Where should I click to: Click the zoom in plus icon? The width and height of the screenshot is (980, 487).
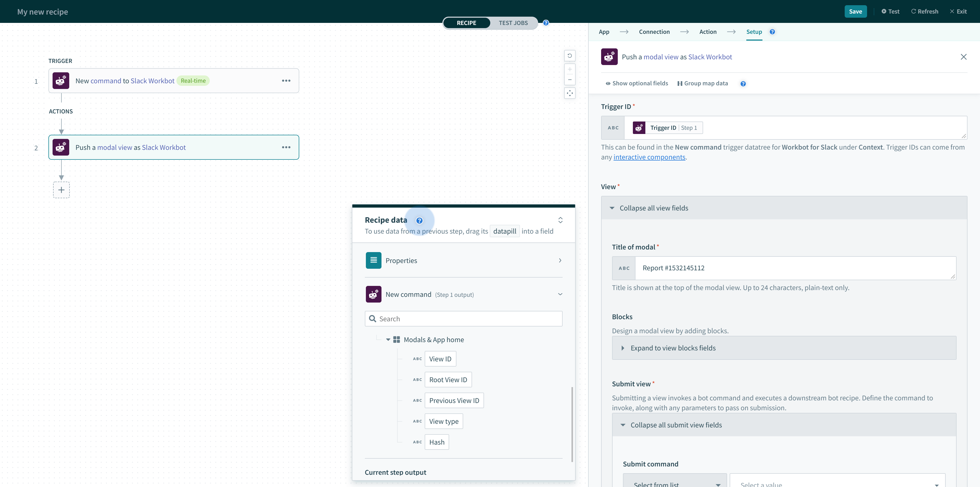(570, 69)
